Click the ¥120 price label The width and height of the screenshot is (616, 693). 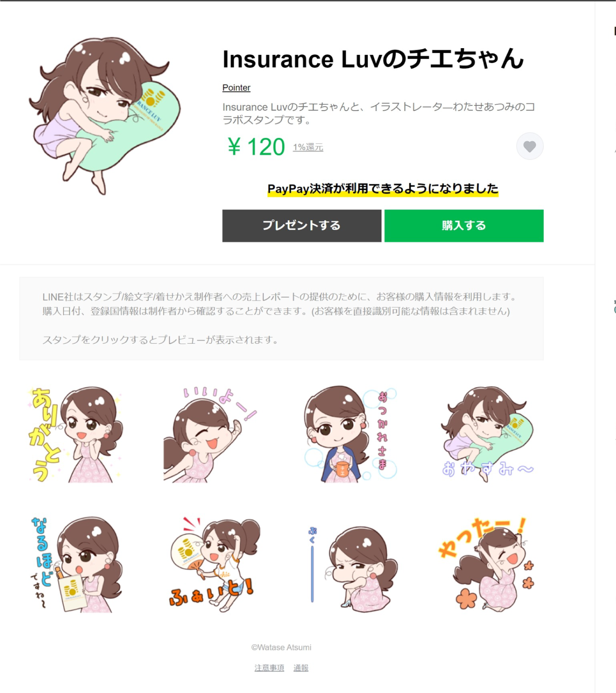pos(256,147)
